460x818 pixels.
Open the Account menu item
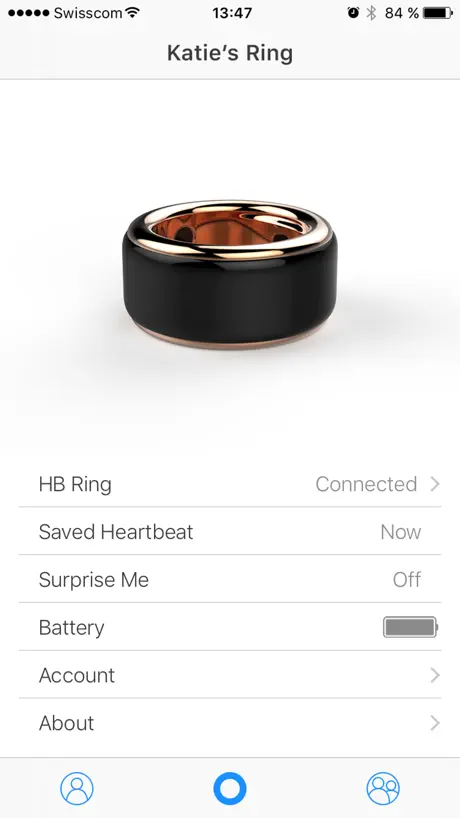(x=230, y=675)
